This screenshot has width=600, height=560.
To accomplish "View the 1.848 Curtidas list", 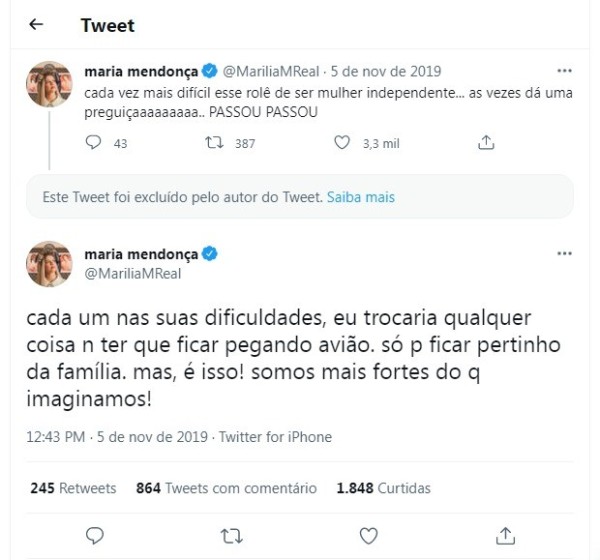I will click(x=384, y=489).
